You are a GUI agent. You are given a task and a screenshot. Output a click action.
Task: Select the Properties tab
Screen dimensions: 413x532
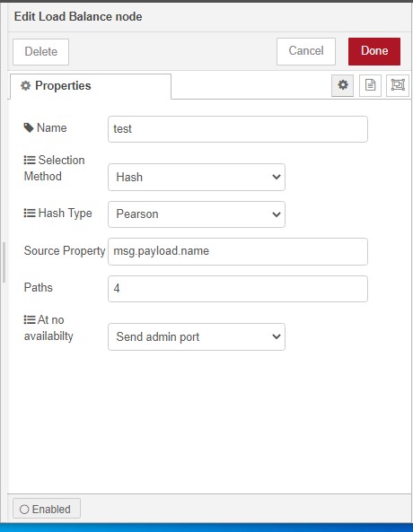91,86
